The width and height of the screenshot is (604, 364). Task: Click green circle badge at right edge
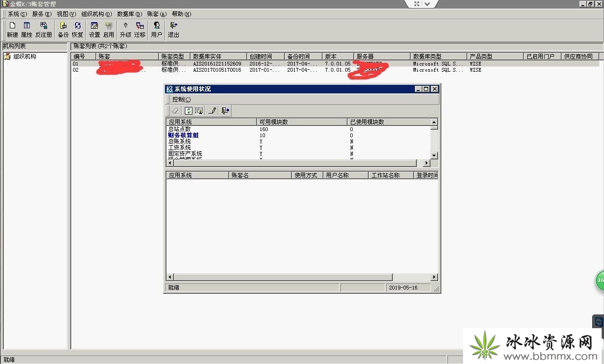600,280
